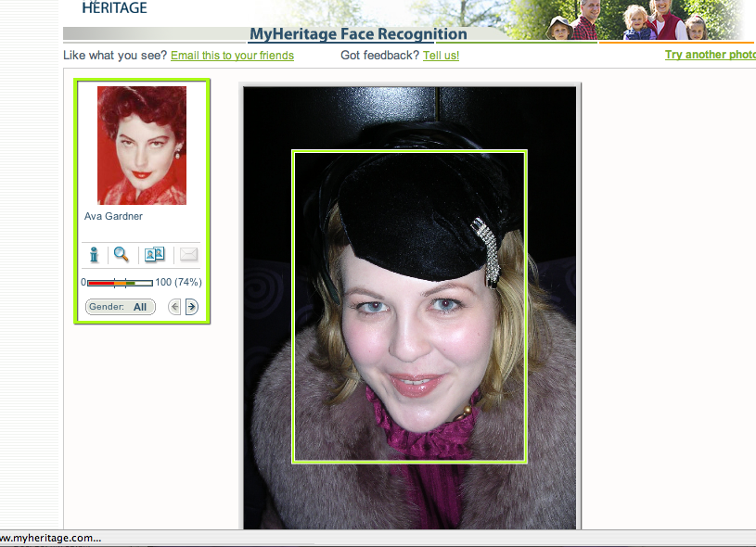756x547 pixels.
Task: Open the 'Tell us!' feedback link
Action: pyautogui.click(x=441, y=56)
